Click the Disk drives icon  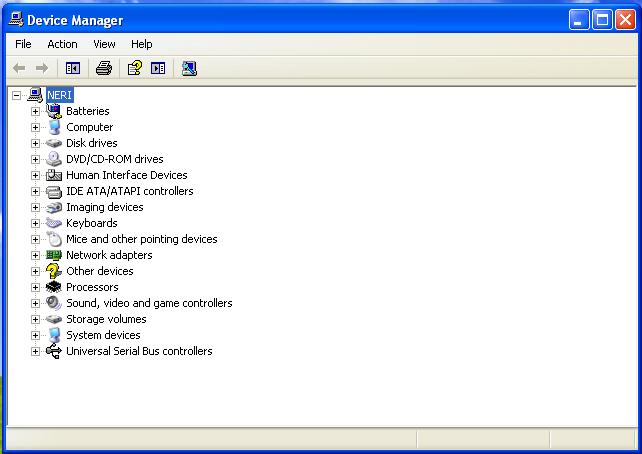click(54, 143)
